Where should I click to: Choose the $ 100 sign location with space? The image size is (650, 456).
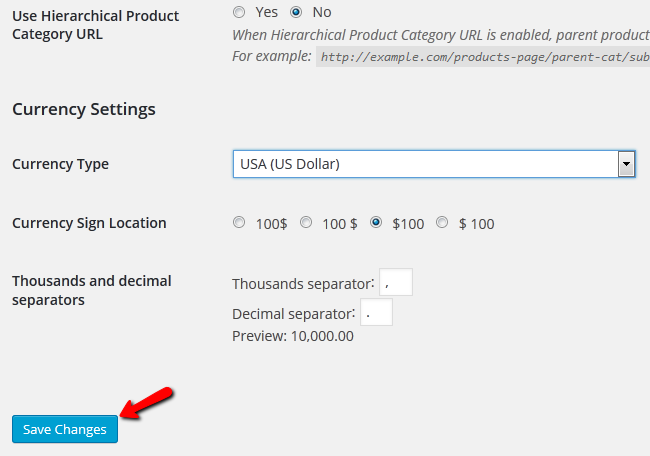(x=443, y=223)
